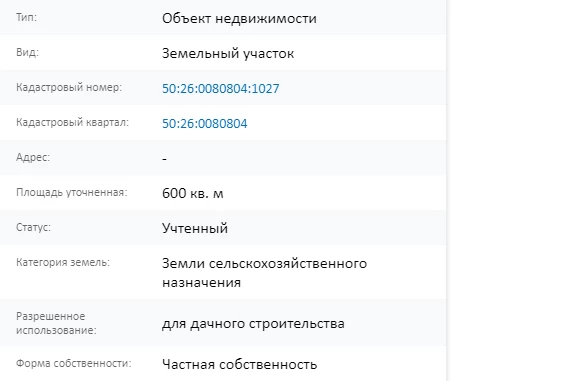Select 'для дачного строительства' value
573x381 pixels.
(x=253, y=324)
